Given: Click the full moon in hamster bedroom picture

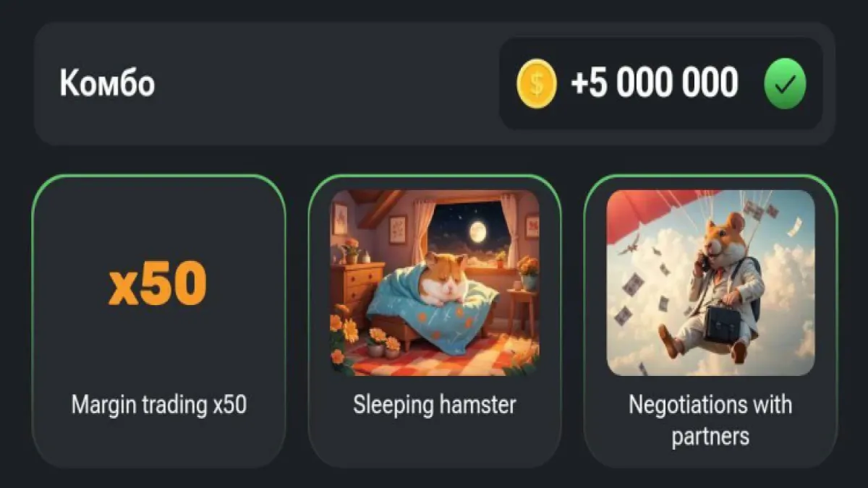Looking at the screenshot, I should coord(477,231).
